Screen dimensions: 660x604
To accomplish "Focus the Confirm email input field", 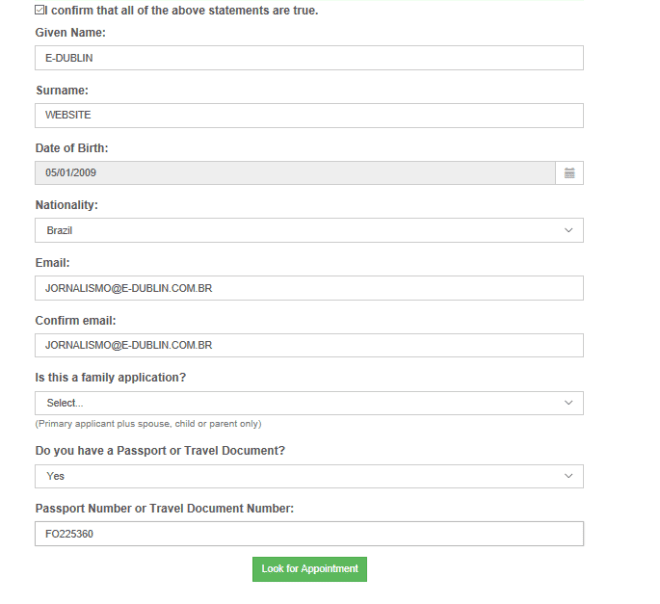I will (308, 345).
